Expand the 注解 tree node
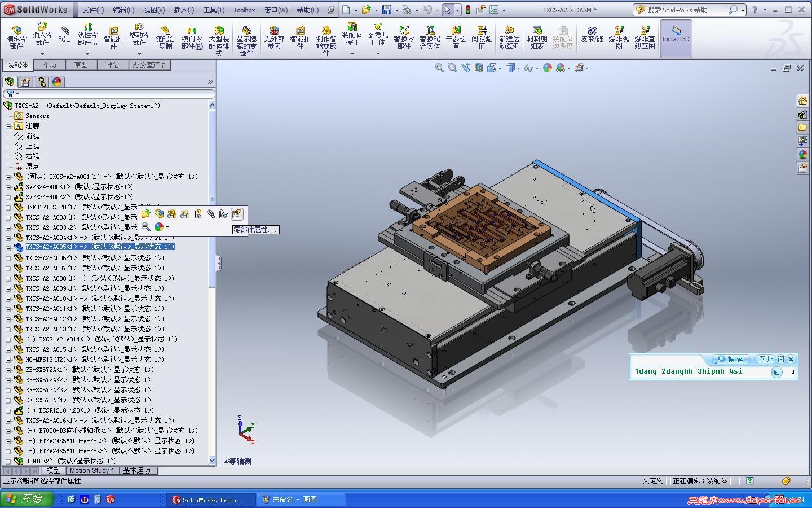This screenshot has width=812, height=508. point(8,126)
